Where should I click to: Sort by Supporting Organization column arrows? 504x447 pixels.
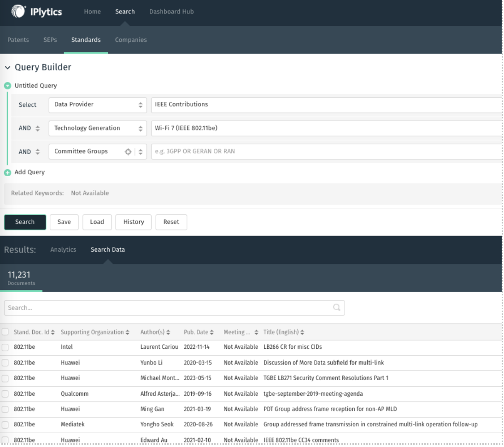pos(127,332)
